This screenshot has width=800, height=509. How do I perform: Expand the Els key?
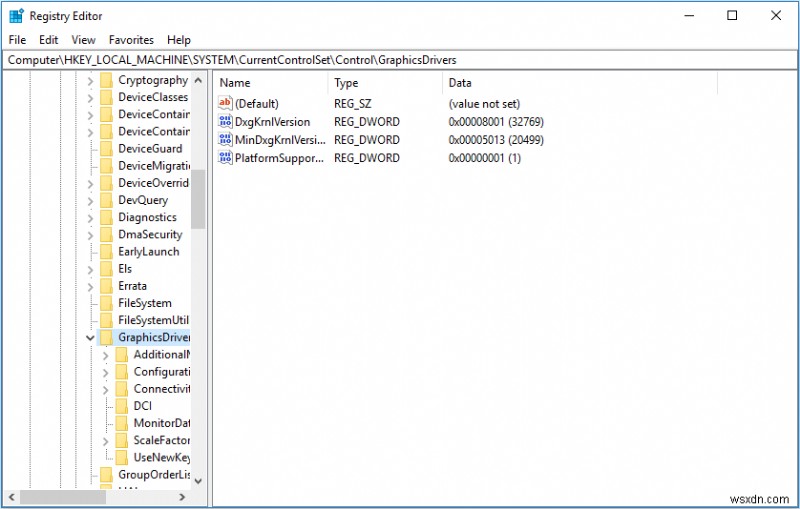[x=90, y=269]
